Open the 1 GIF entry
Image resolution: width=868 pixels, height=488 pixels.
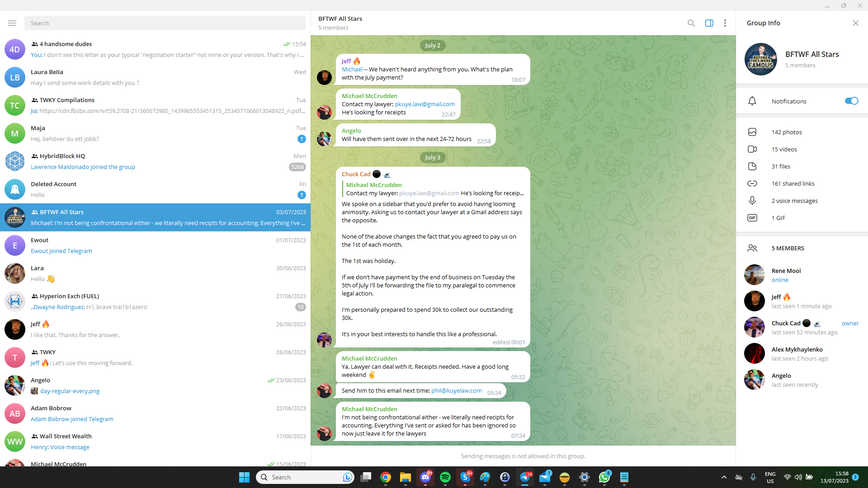(x=778, y=218)
